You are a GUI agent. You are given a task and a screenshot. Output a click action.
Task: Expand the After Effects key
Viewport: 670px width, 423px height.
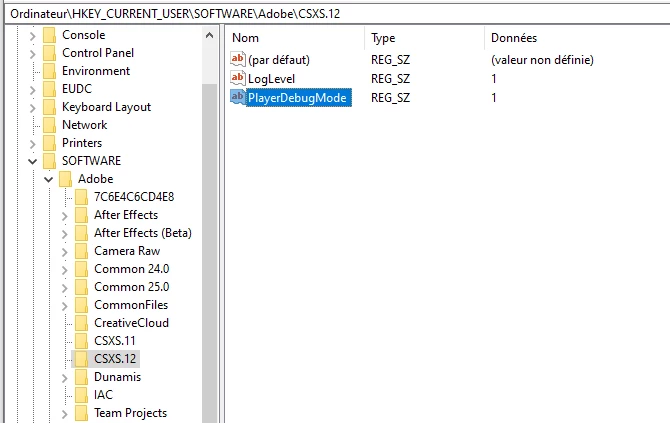65,216
